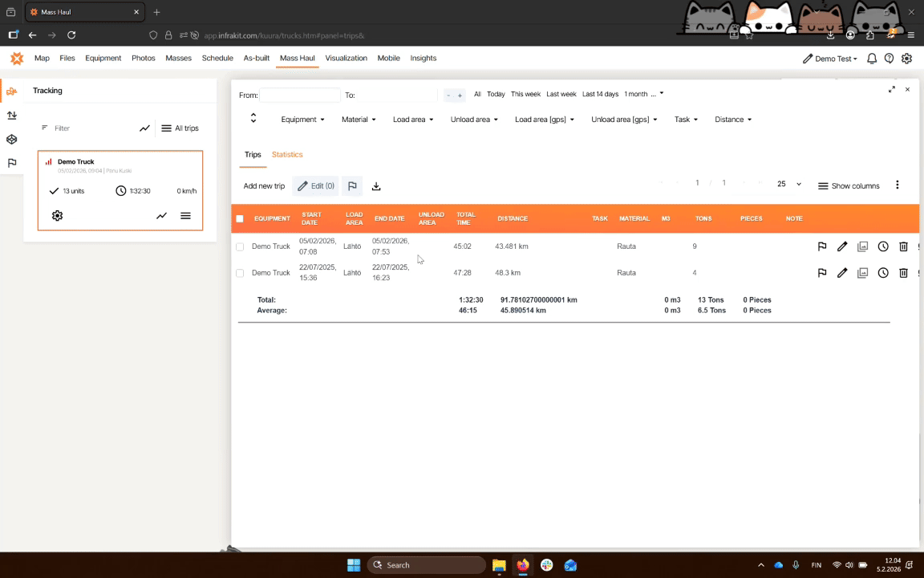Switch to the Statistics tab
924x578 pixels.
287,154
